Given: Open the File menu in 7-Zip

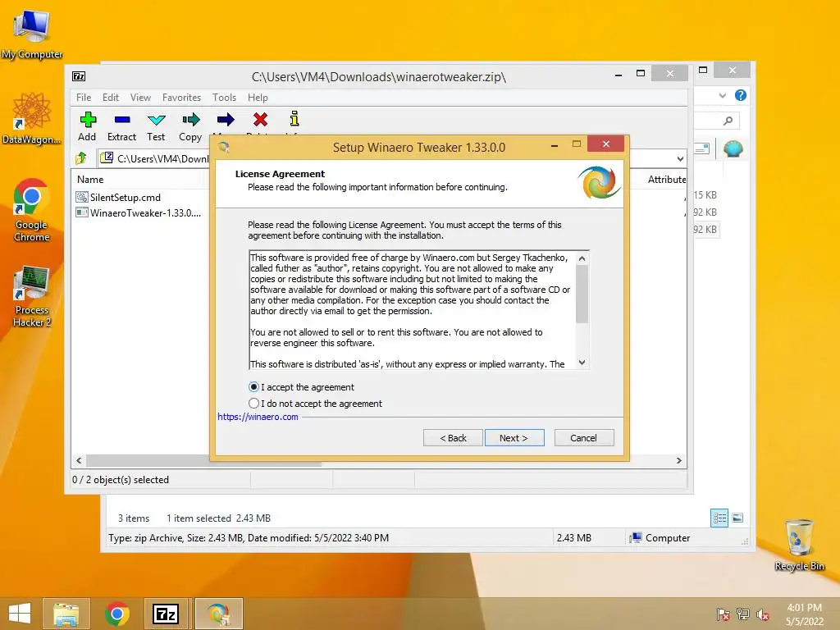Looking at the screenshot, I should (84, 98).
